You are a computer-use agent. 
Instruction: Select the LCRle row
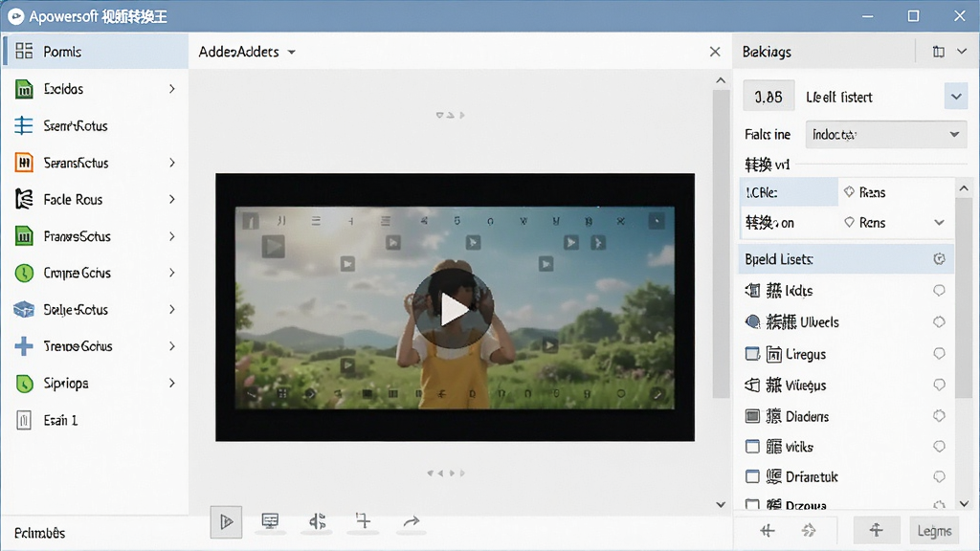click(x=789, y=191)
